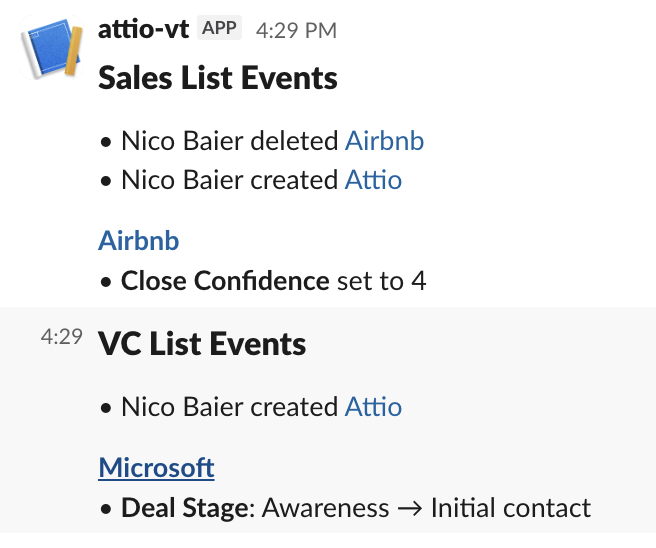Click 'Nico Baier created' under Sales List Events
This screenshot has height=548, width=656.
point(229,180)
